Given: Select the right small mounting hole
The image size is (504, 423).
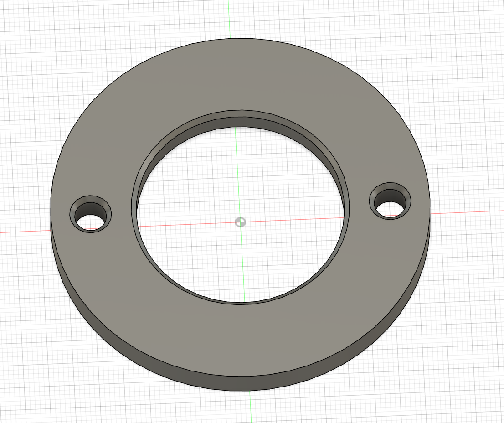Looking at the screenshot, I should click(390, 201).
